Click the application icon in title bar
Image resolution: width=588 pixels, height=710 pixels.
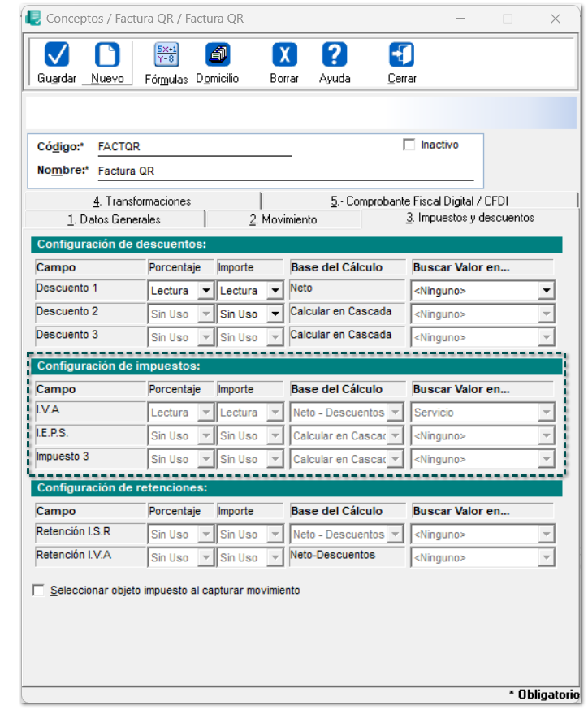point(33,18)
